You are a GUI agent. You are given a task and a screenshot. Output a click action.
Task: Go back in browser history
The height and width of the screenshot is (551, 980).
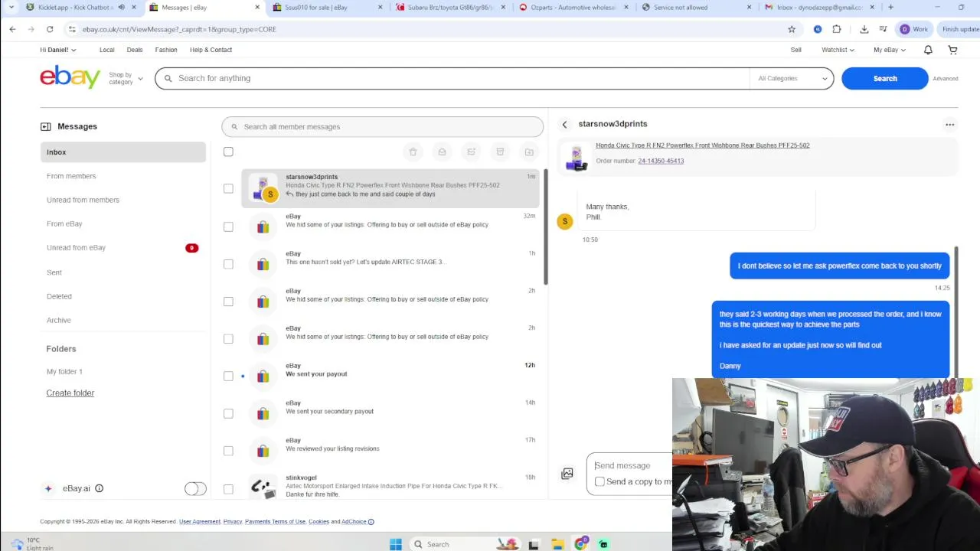[x=12, y=29]
